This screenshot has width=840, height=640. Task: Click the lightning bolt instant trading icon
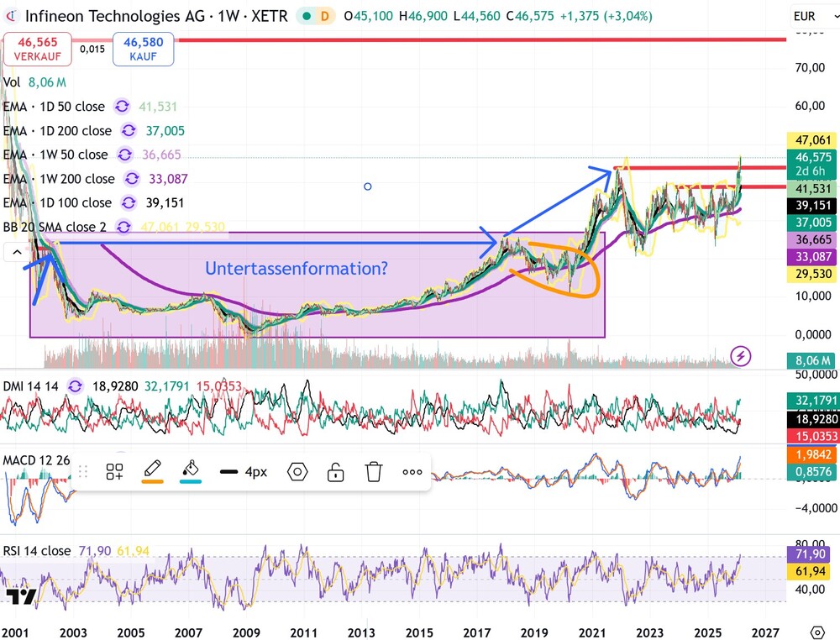click(x=740, y=357)
